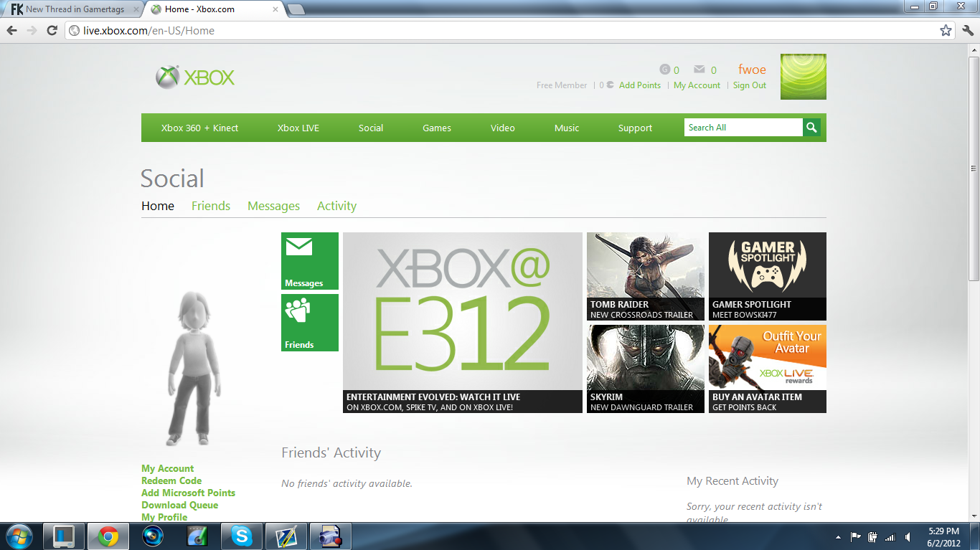Open Chrome wrench settings menu
The image size is (980, 550).
(968, 30)
